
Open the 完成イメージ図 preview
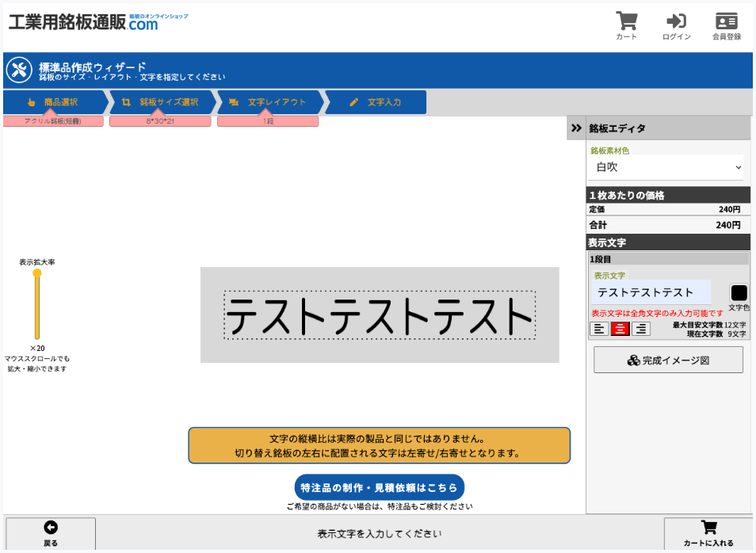pos(668,359)
